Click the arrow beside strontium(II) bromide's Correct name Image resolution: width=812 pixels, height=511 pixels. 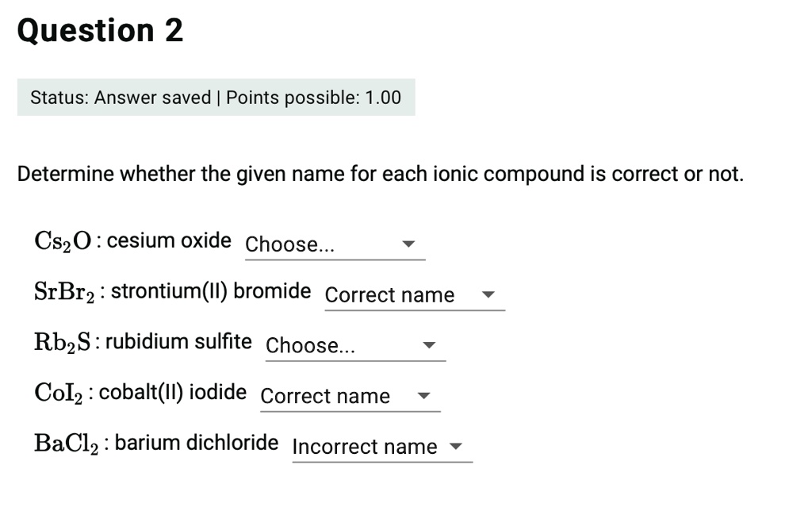click(x=488, y=295)
